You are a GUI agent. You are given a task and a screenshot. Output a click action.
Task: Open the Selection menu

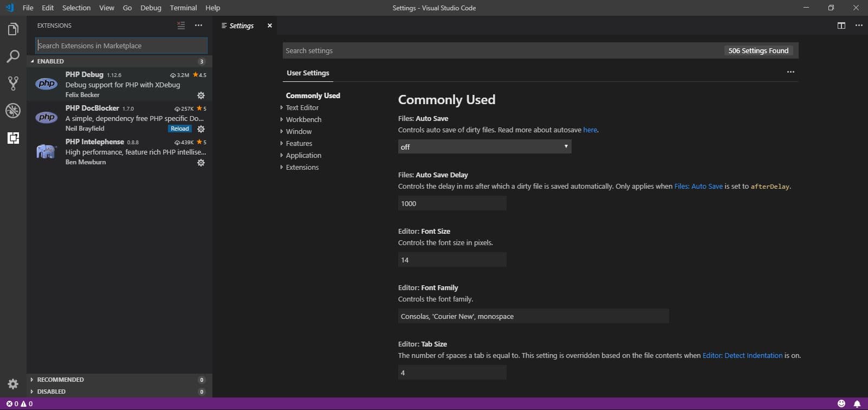(76, 8)
